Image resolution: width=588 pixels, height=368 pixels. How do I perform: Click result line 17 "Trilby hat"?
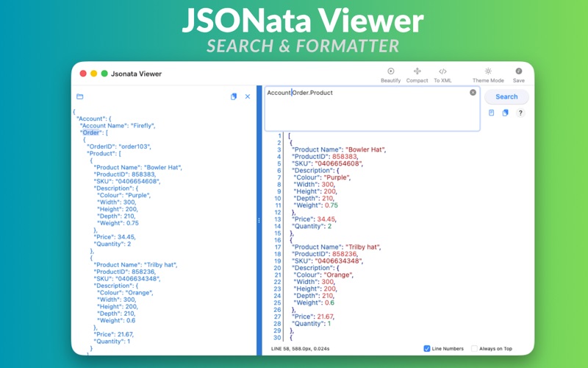337,247
